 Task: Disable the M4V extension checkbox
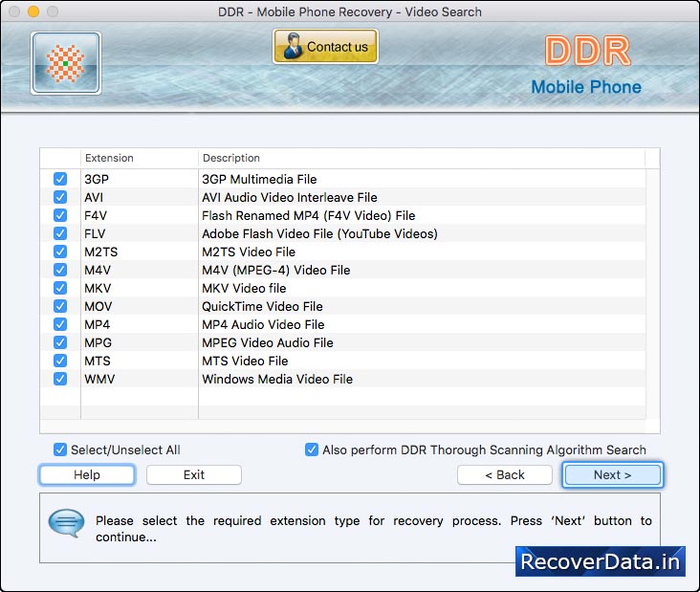click(60, 270)
